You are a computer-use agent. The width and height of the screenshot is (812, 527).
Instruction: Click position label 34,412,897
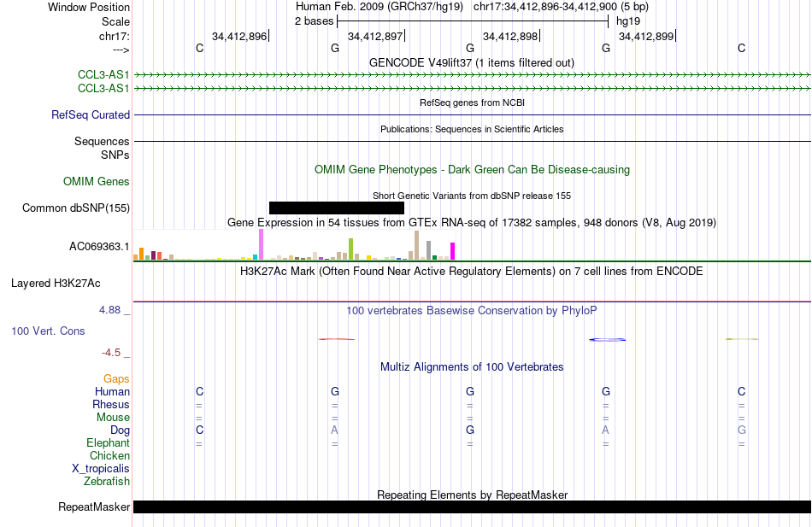coord(375,36)
